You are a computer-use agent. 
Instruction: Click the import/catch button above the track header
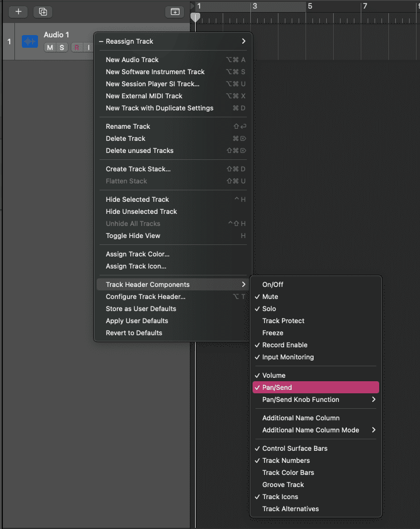175,11
